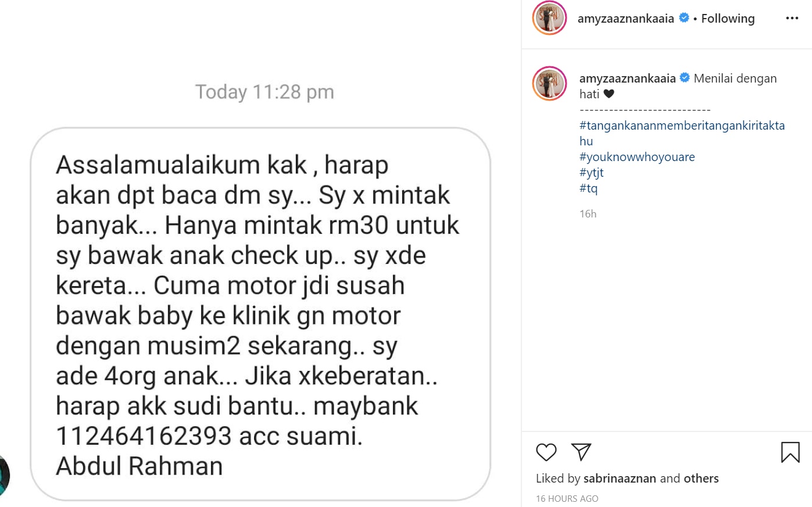Click the verified badge beside header username
The height and width of the screenshot is (507, 812).
point(684,18)
